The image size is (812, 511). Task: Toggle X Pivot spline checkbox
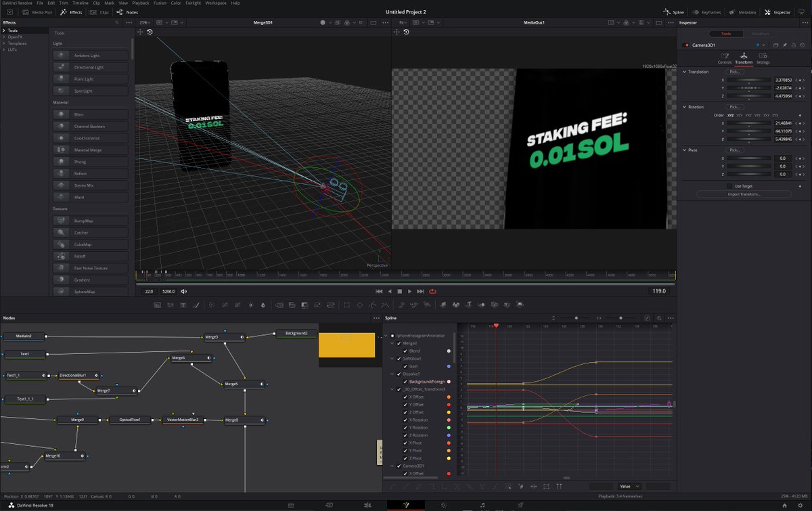pos(405,443)
